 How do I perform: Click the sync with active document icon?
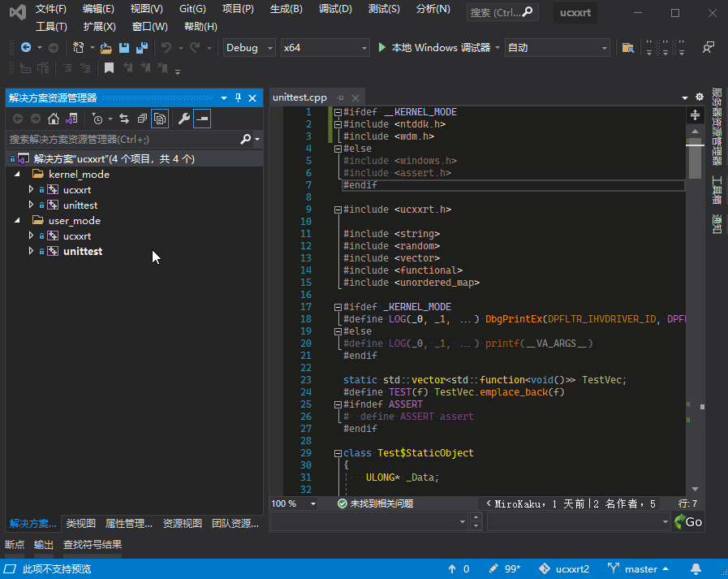point(124,119)
